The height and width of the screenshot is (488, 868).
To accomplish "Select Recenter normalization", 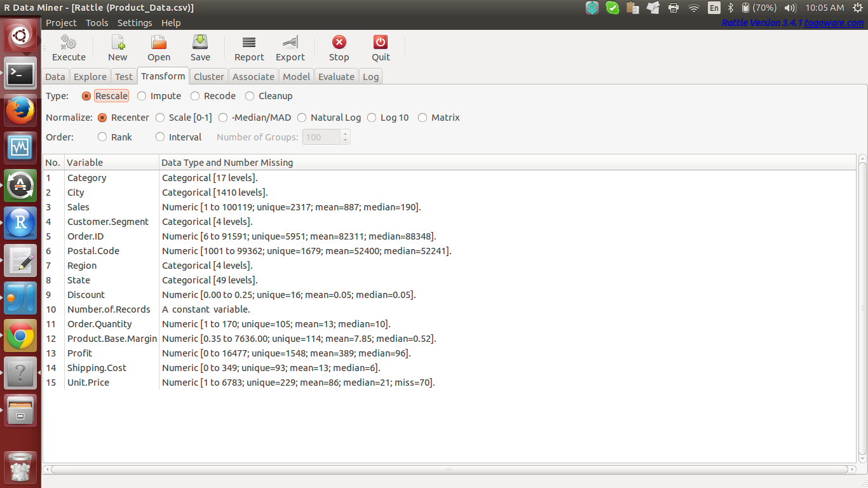I will click(x=123, y=118).
